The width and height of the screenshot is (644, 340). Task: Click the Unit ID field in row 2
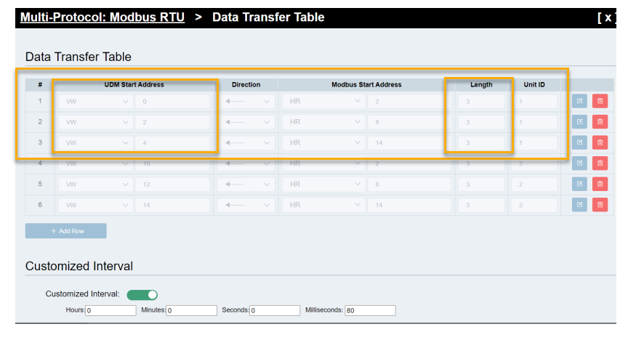click(x=534, y=122)
